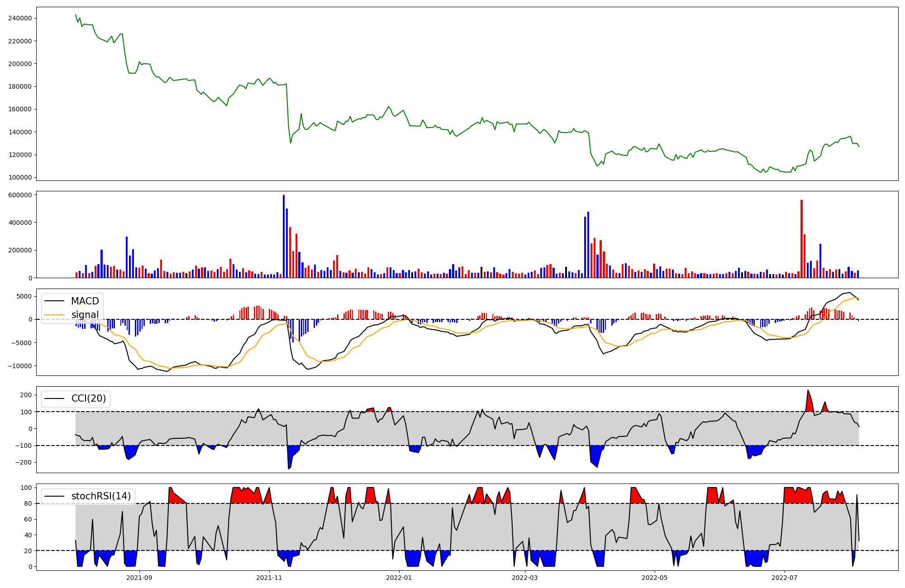Click the CCI(20) legend entry
905x588 pixels.
pyautogui.click(x=89, y=398)
